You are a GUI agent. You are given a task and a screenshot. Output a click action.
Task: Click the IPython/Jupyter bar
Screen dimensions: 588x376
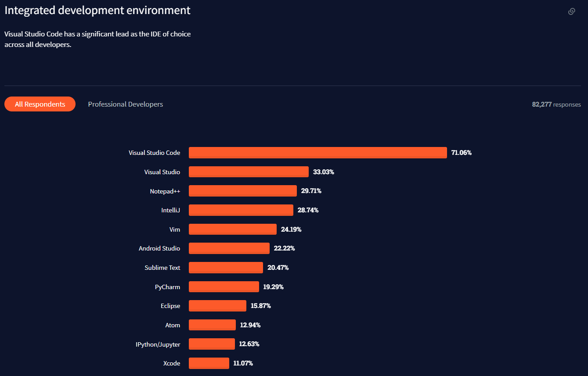(x=212, y=344)
